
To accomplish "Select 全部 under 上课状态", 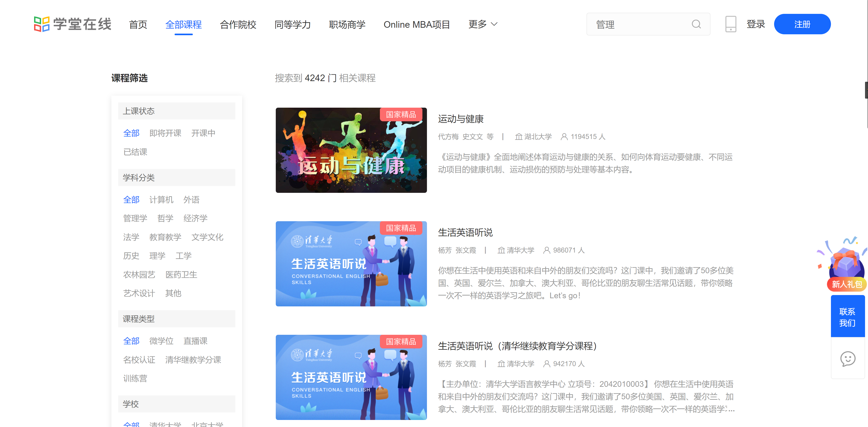I will [x=131, y=133].
